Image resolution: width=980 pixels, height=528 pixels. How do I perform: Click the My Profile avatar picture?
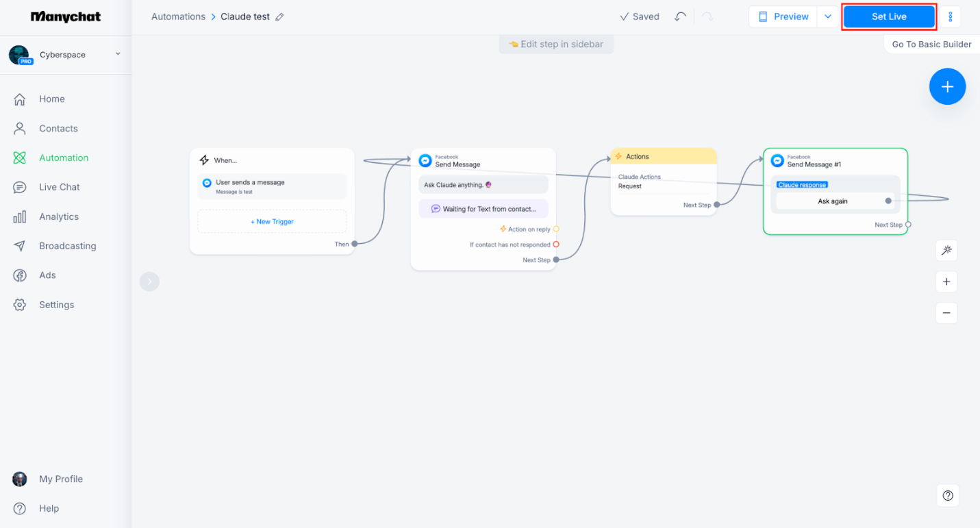(20, 479)
